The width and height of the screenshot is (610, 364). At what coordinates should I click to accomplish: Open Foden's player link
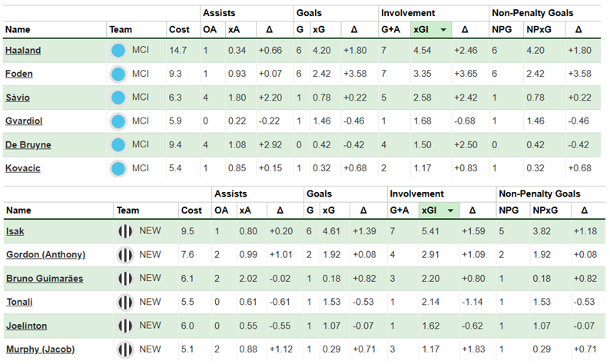(x=18, y=74)
